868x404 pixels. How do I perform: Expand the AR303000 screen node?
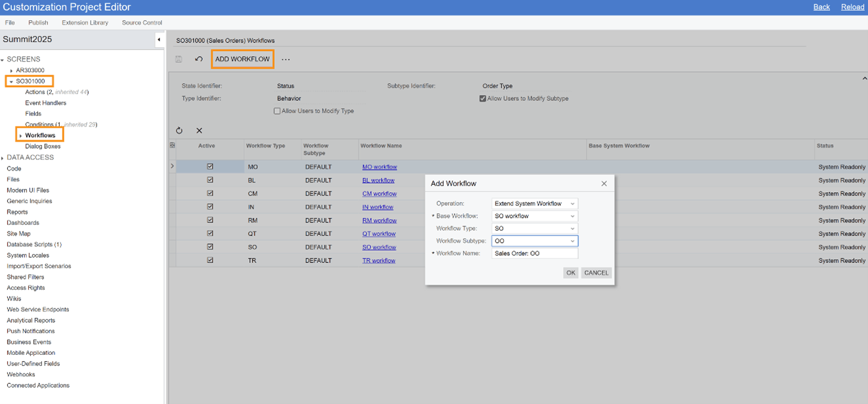coord(11,71)
